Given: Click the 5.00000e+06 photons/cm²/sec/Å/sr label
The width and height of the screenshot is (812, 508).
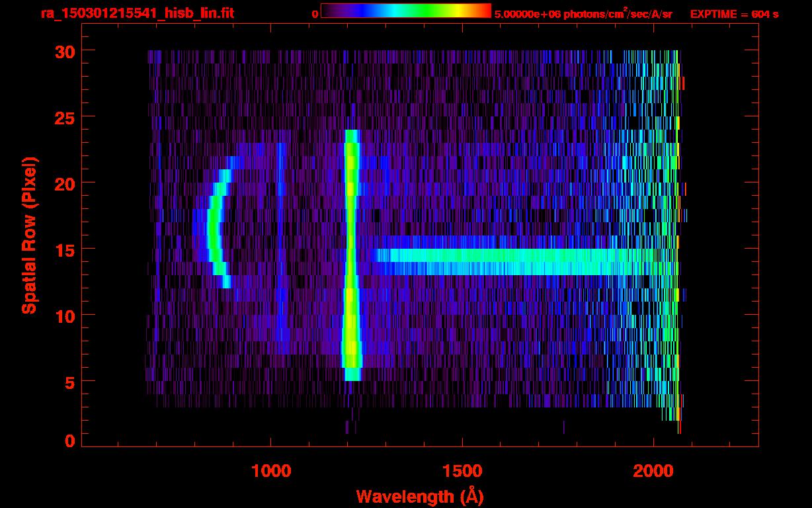Looking at the screenshot, I should point(583,13).
